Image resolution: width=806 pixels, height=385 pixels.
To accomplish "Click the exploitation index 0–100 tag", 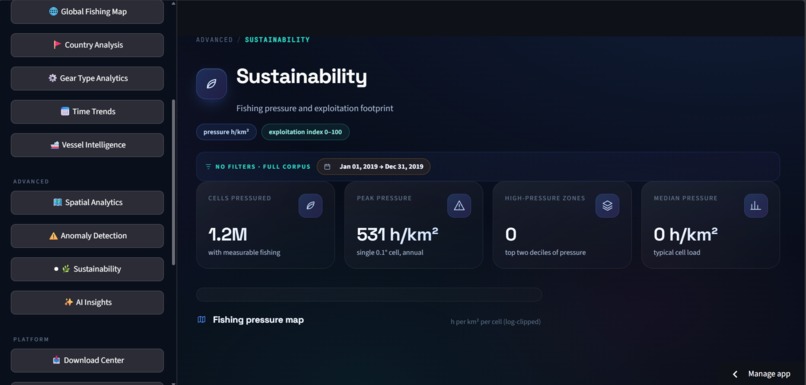I will click(305, 132).
